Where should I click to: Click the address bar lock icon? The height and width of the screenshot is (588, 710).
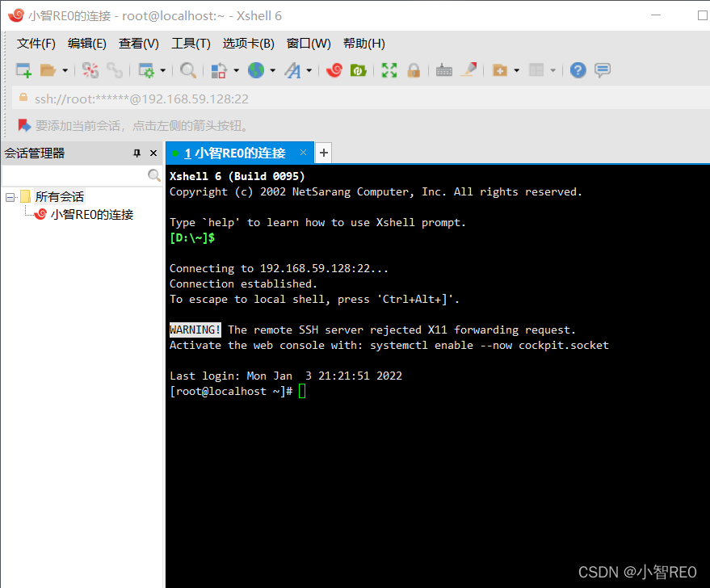pyautogui.click(x=23, y=98)
